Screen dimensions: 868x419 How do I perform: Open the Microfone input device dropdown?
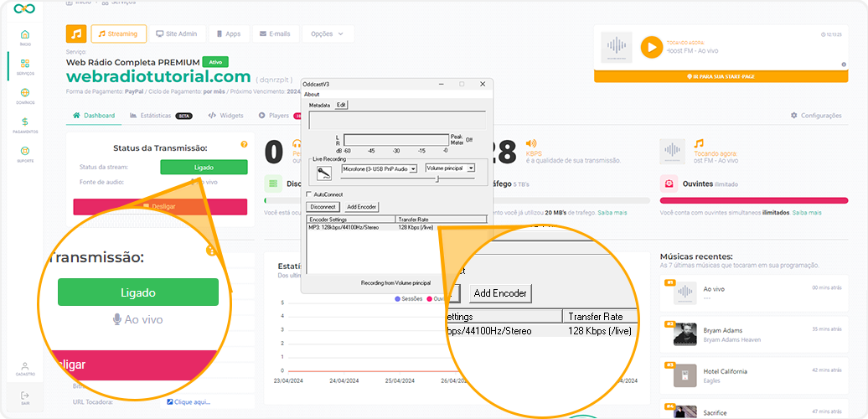(x=380, y=168)
